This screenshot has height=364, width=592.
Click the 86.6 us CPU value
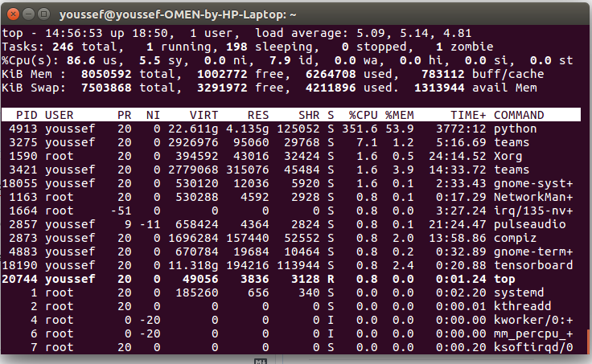coord(80,60)
